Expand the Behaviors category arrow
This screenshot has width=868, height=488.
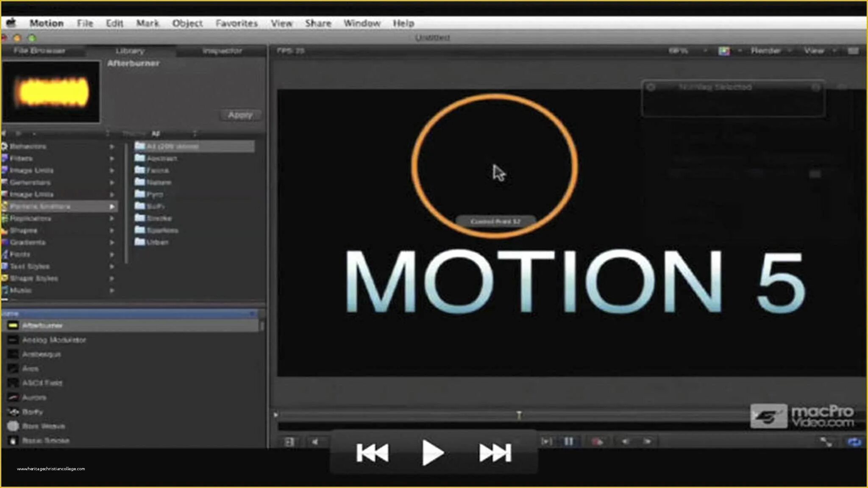click(x=112, y=147)
